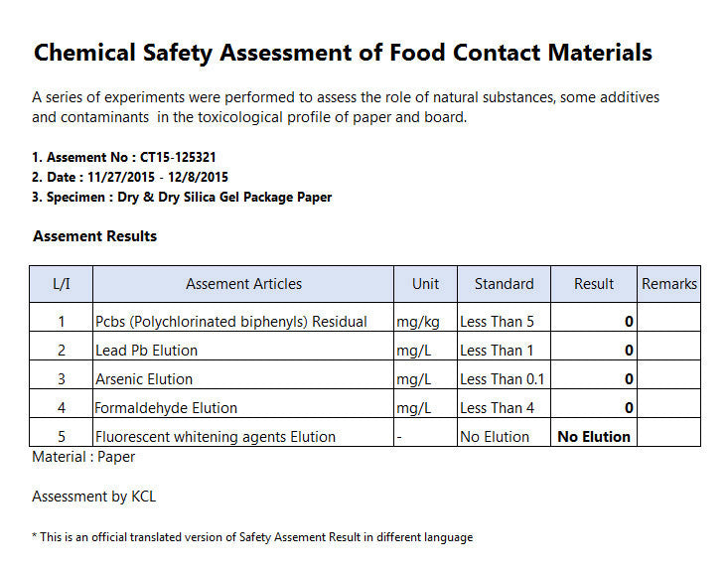Click the document title heading
728x571 pixels.
click(x=343, y=53)
